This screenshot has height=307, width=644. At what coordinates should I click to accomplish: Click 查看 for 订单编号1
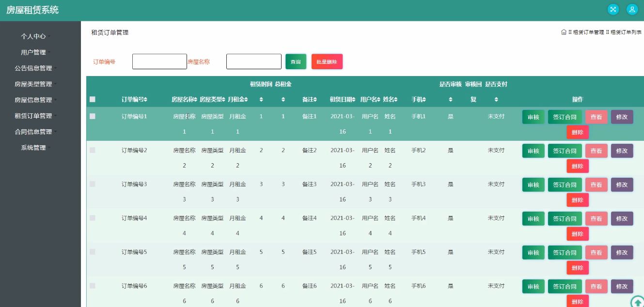(597, 117)
